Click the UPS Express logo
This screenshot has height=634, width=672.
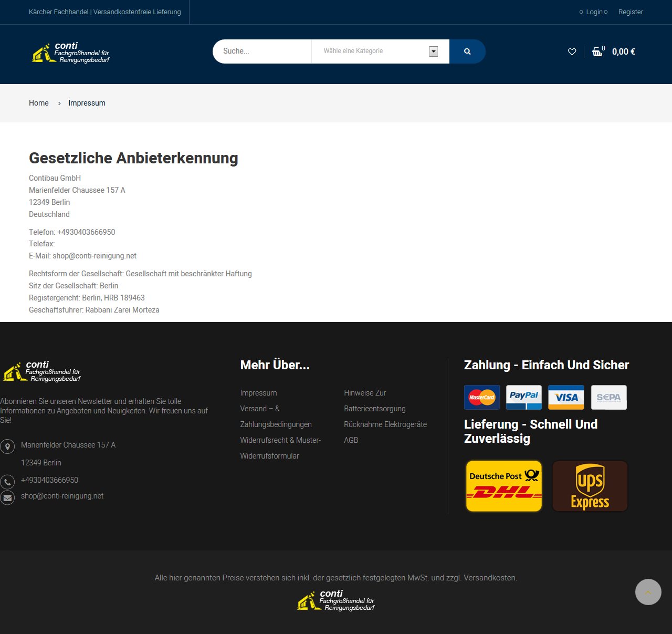point(590,486)
